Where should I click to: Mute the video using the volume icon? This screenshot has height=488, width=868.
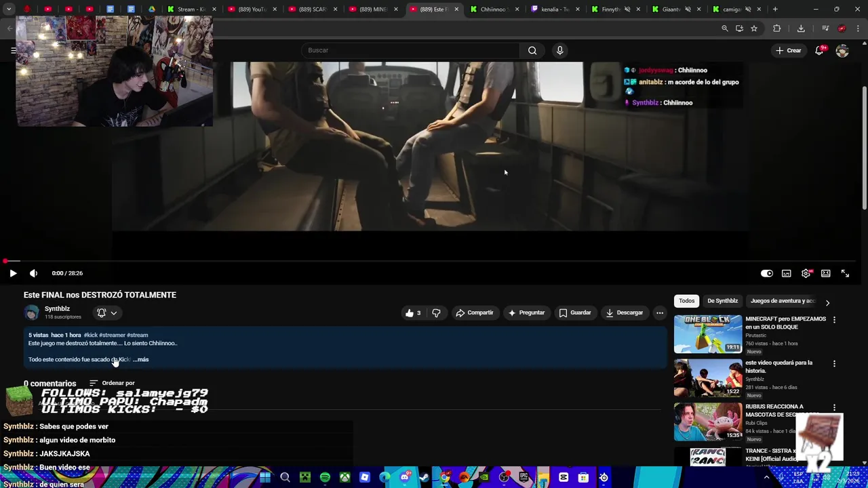[33, 273]
